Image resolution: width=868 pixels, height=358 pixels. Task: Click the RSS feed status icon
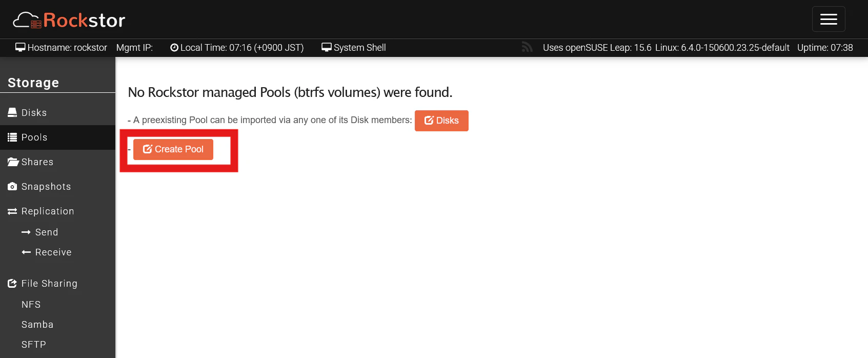[x=527, y=47]
